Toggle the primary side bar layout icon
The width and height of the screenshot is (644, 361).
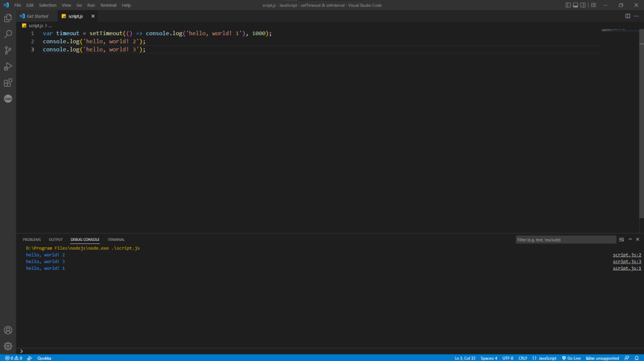click(x=568, y=5)
